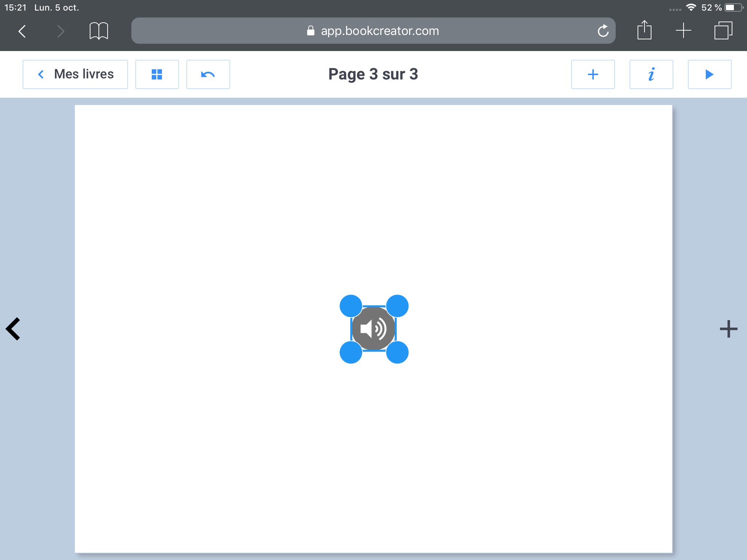
Task: Go back to Mes livres
Action: (75, 74)
